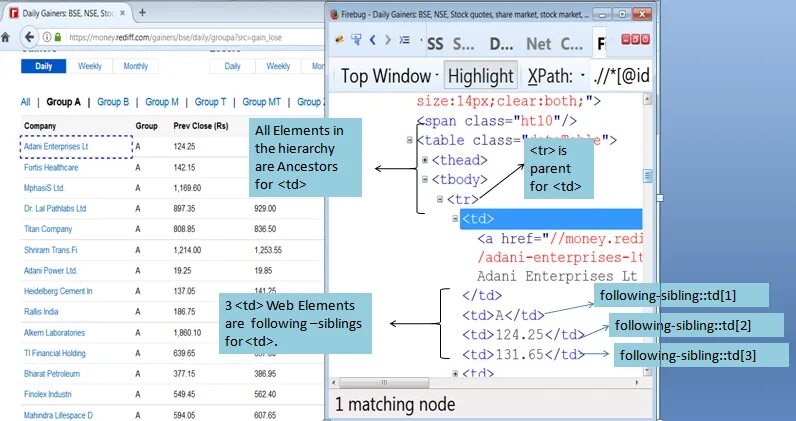This screenshot has width=796, height=421.
Task: Select the Monthly gainers tab
Action: 136,66
